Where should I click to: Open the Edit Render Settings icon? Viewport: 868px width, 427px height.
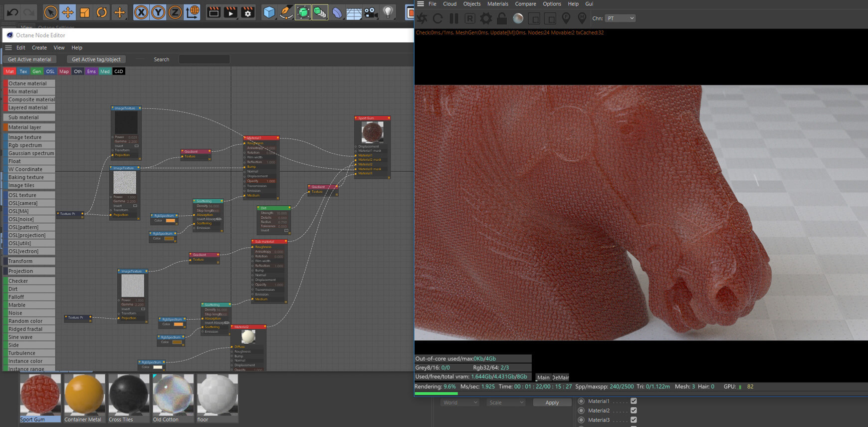point(248,12)
